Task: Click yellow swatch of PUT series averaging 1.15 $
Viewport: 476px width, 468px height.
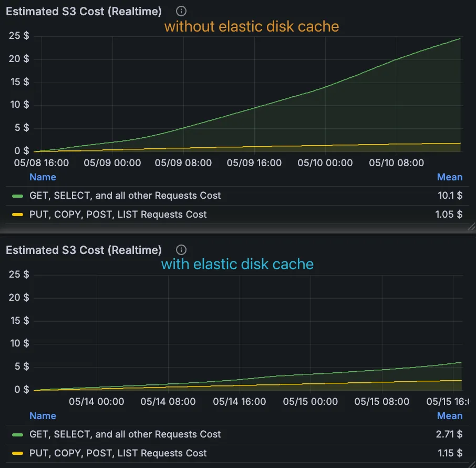Action: [18, 453]
